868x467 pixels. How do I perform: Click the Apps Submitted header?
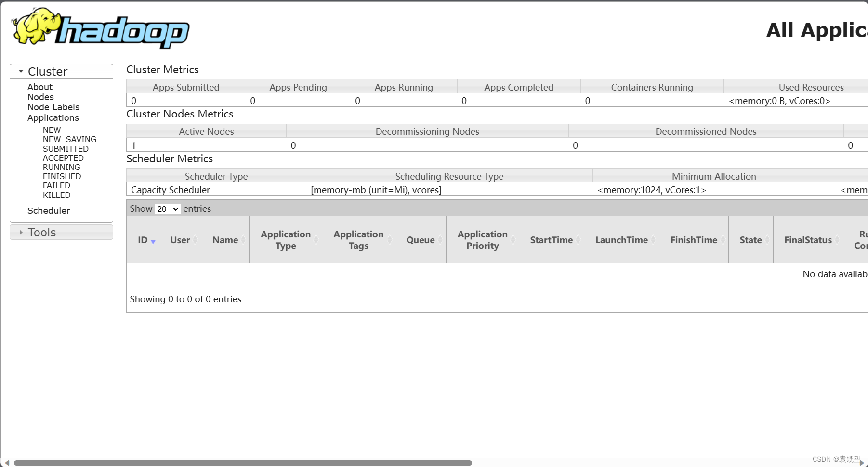pos(186,87)
